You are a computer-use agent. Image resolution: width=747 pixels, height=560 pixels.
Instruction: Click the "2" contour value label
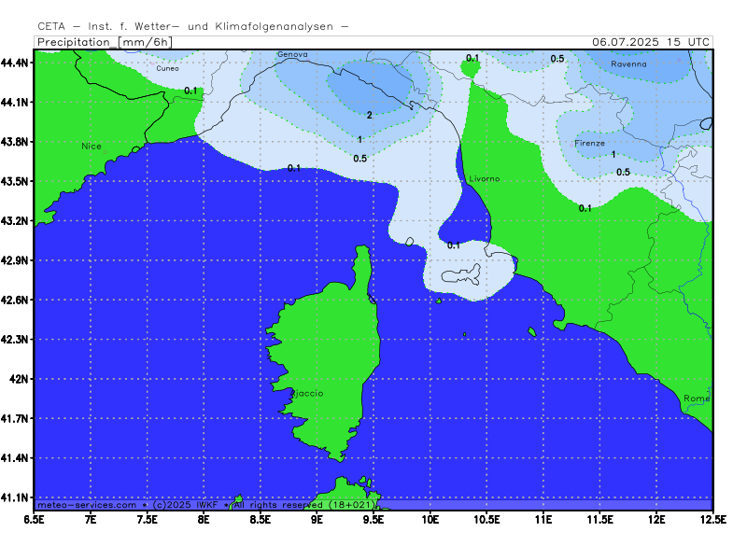click(369, 115)
